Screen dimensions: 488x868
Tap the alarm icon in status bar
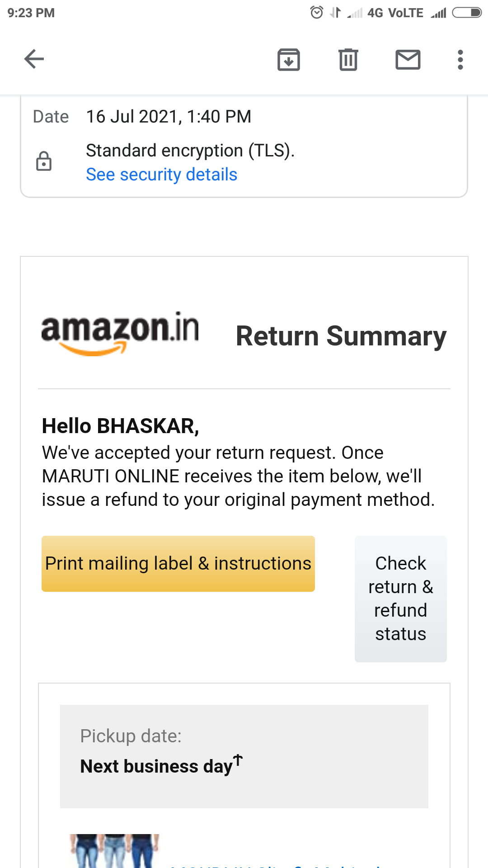click(316, 12)
